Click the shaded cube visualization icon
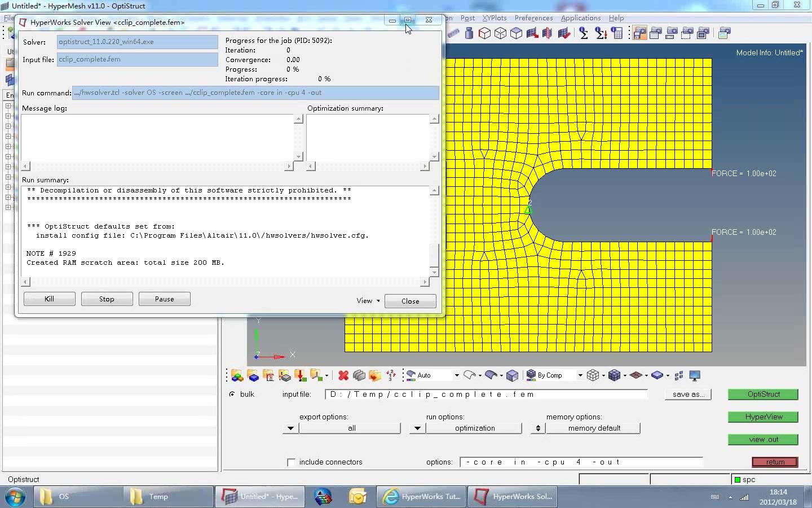Screen dimensions: 812x508 click(512, 375)
